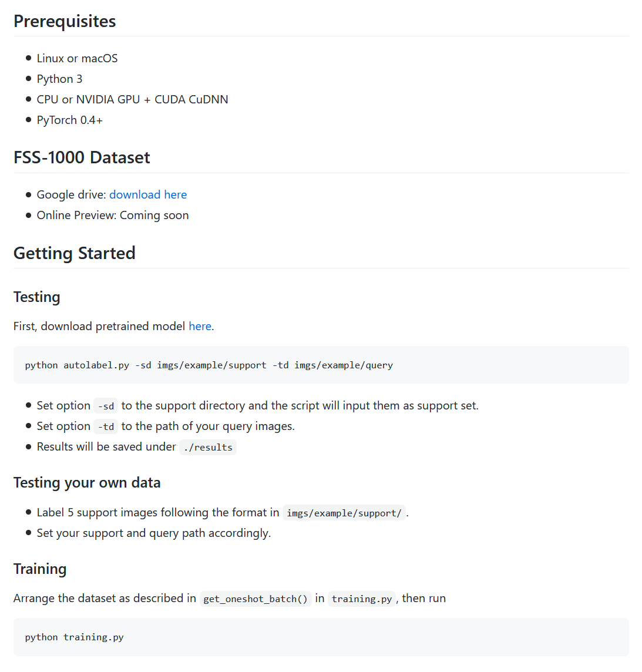
Task: Click the pretrained model "here" link
Action: [200, 326]
